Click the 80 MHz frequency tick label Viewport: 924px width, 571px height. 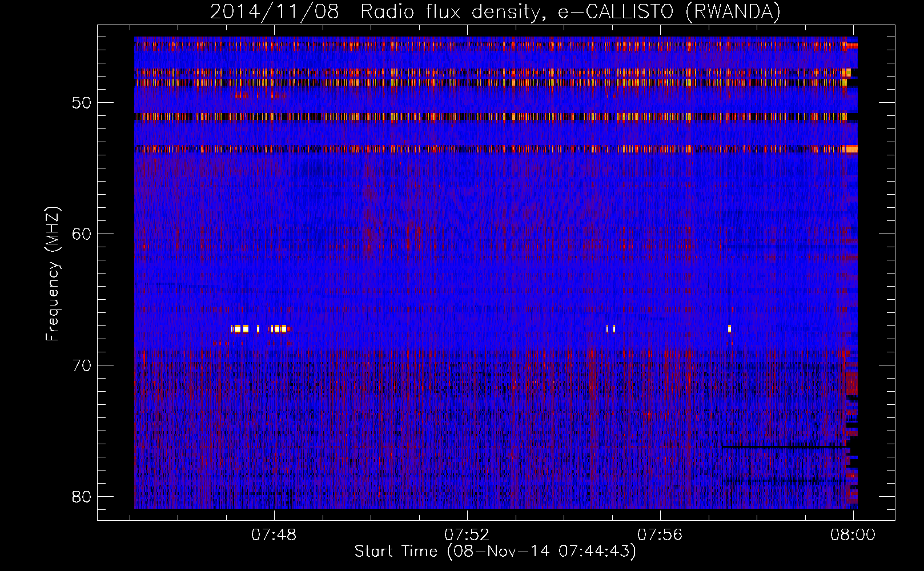(82, 497)
